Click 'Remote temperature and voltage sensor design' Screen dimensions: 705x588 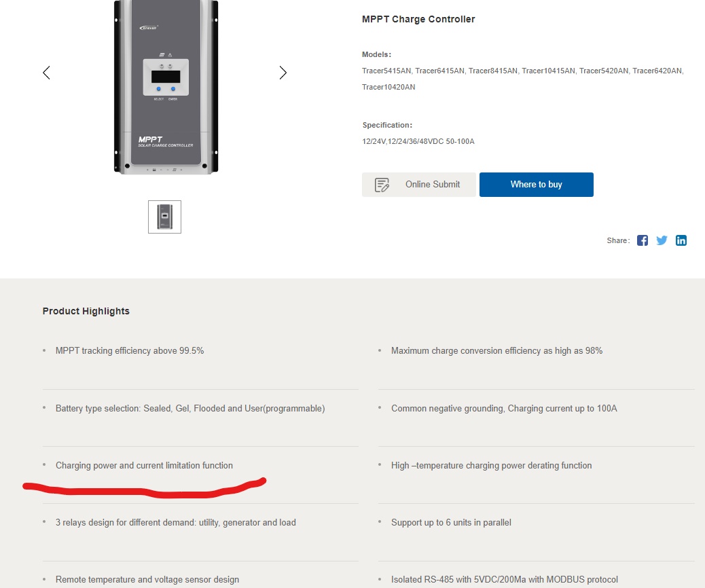click(147, 579)
